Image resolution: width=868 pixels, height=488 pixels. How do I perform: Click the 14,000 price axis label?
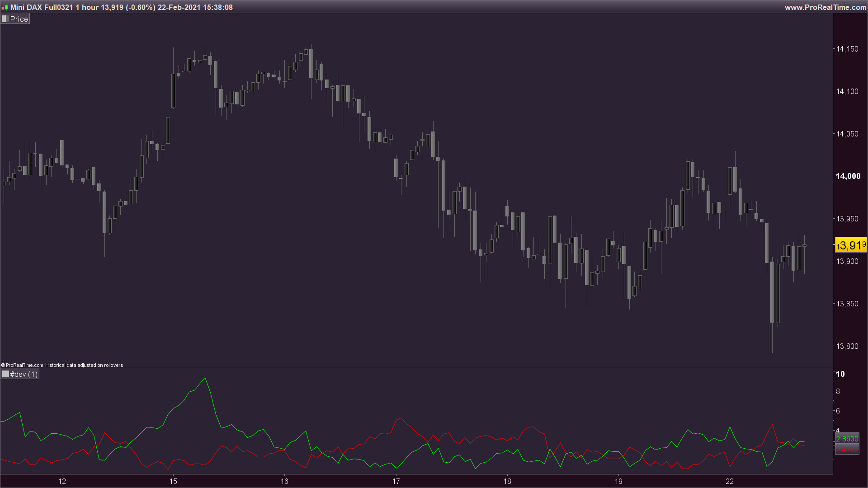pos(848,176)
